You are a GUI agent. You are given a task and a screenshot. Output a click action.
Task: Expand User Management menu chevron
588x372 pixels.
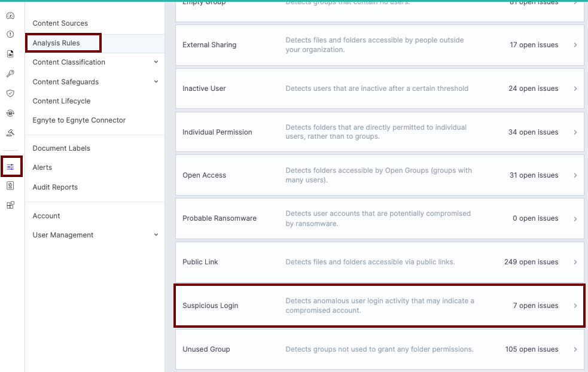click(156, 235)
